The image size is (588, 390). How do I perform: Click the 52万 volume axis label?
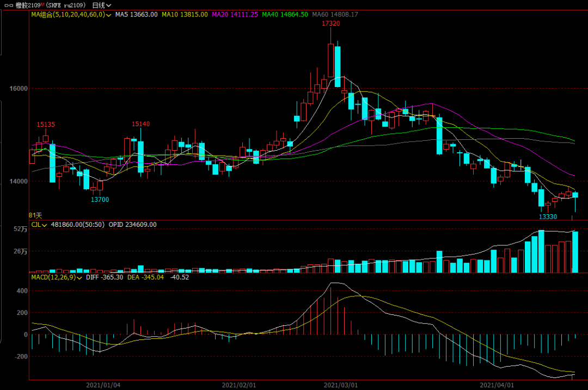click(x=21, y=229)
